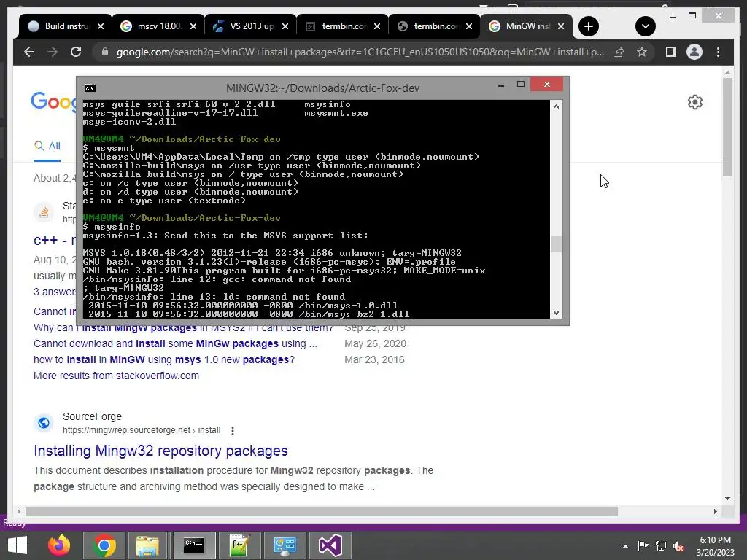Open the Chrome profile avatar menu
This screenshot has width=747, height=560.
pos(694,52)
